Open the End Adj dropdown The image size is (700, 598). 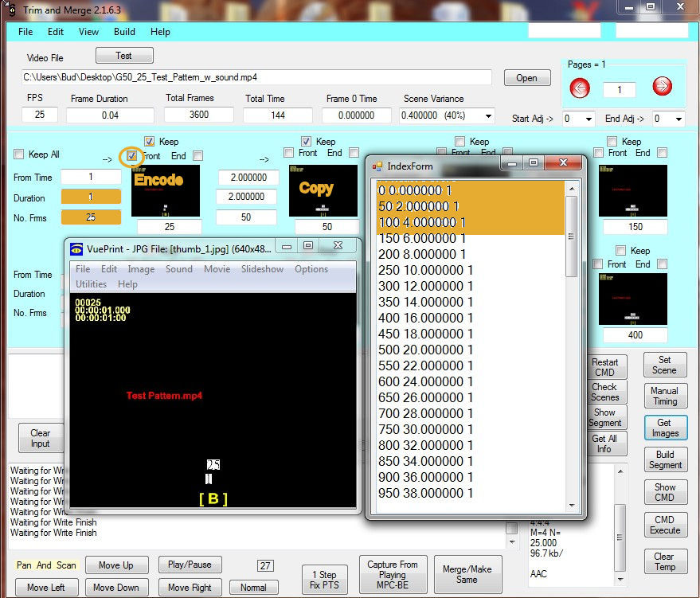coord(678,119)
